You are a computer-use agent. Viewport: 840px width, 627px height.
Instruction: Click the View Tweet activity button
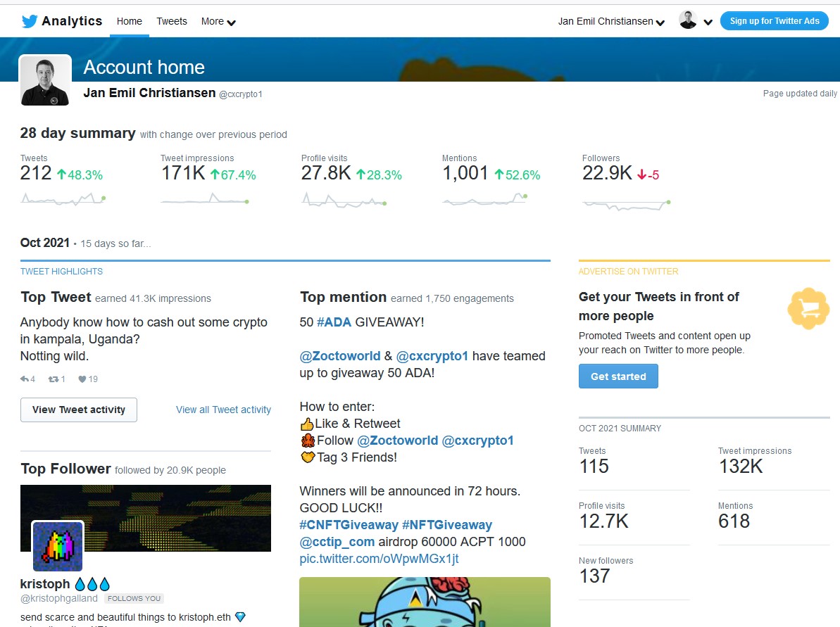coord(79,410)
